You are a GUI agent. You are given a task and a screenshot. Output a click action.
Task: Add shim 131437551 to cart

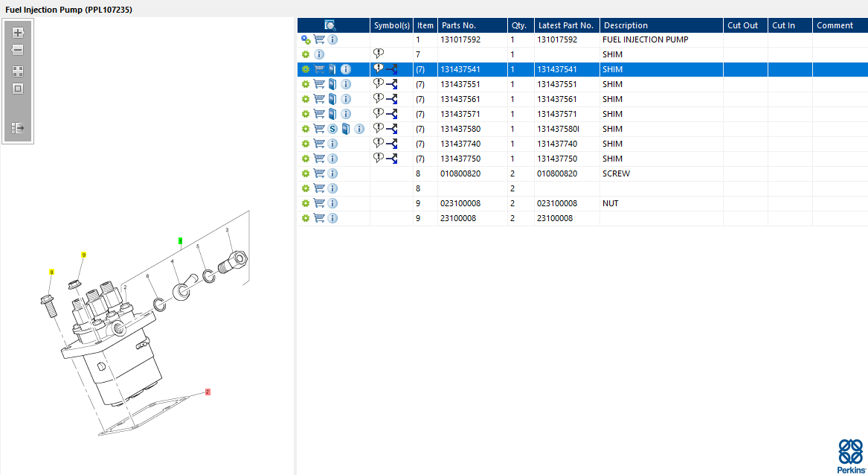click(x=319, y=84)
